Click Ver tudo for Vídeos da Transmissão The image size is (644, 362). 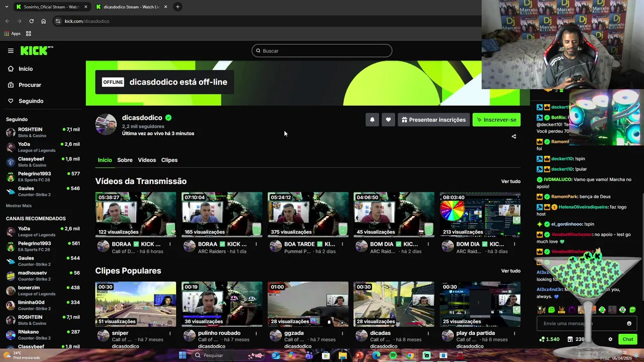(511, 182)
